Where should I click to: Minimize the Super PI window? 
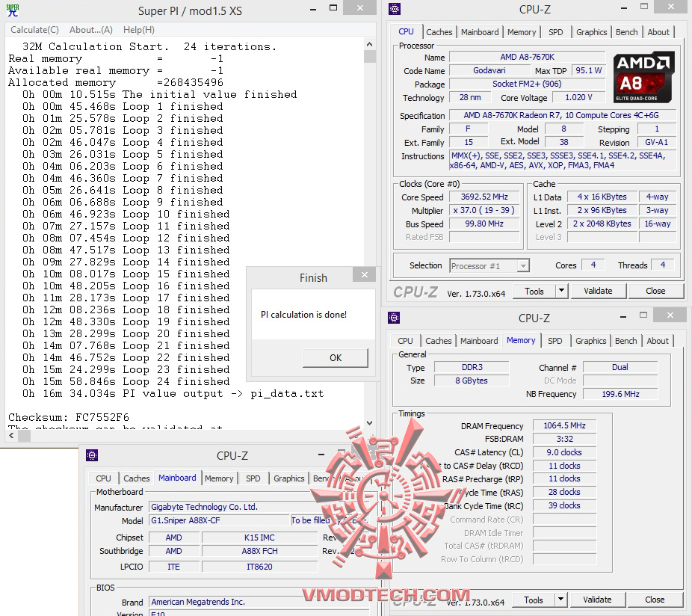click(313, 9)
